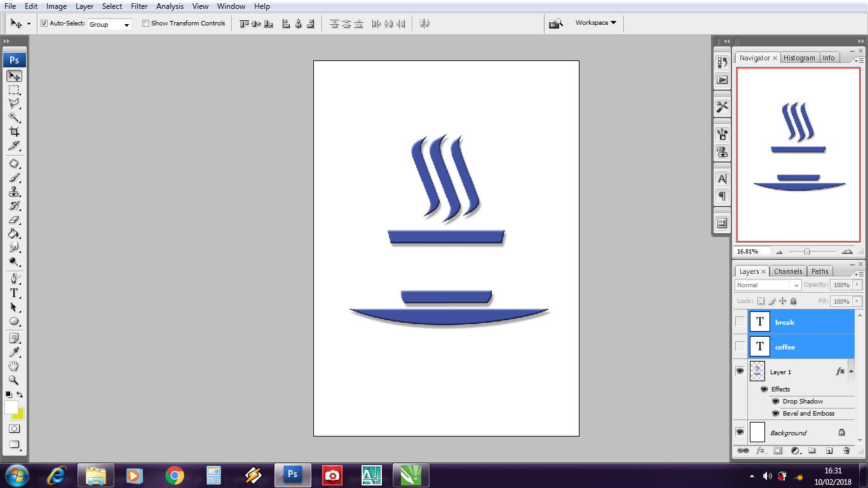Image resolution: width=868 pixels, height=488 pixels.
Task: Select the Slice tool
Action: coord(14,146)
